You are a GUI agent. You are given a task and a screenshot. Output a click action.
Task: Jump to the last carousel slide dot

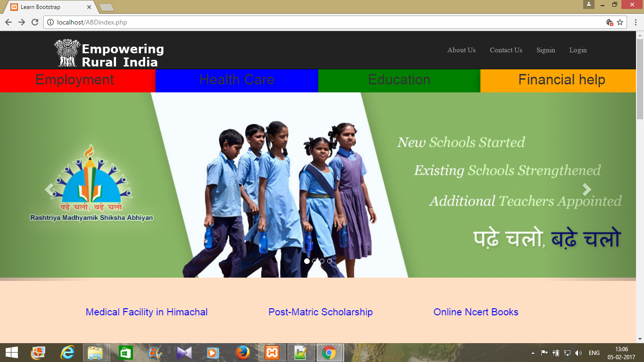329,260
